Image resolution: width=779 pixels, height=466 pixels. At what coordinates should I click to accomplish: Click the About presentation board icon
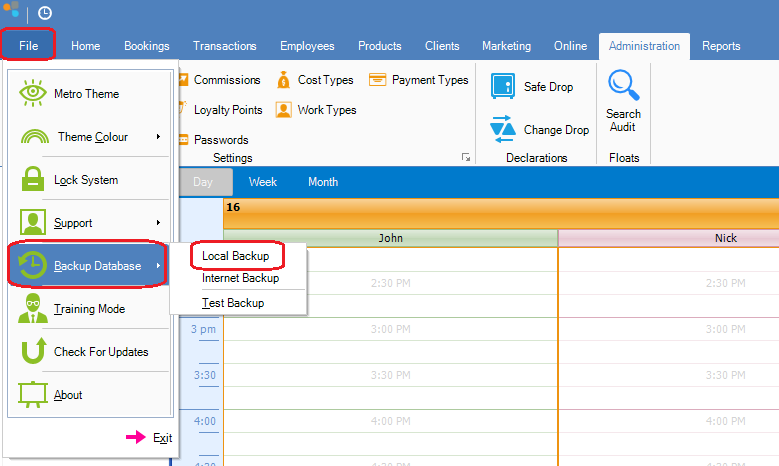click(x=33, y=395)
